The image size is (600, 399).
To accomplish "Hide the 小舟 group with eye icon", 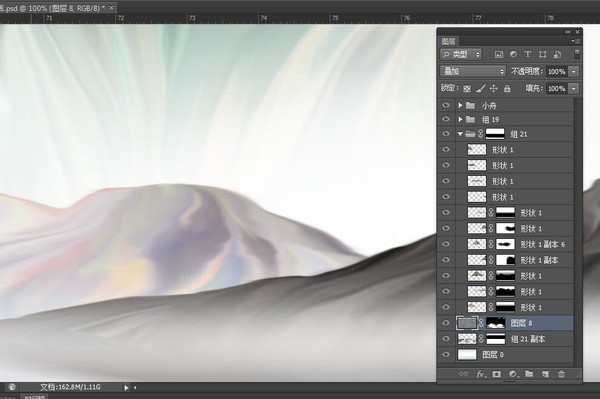I will [x=446, y=105].
